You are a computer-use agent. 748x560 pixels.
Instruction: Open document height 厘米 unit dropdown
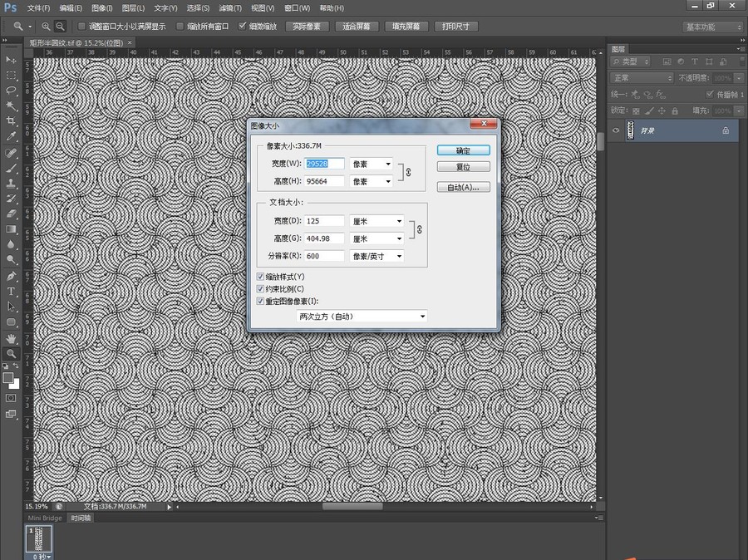(x=376, y=238)
